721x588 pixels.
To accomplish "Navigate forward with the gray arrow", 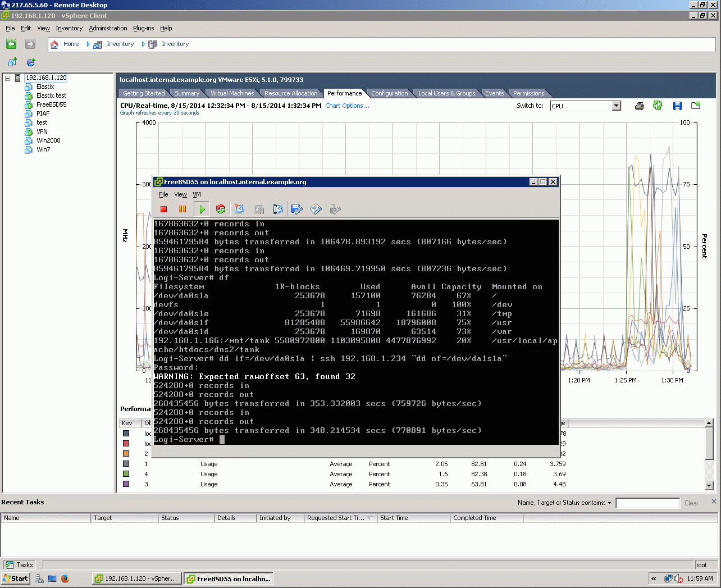I will pyautogui.click(x=30, y=44).
